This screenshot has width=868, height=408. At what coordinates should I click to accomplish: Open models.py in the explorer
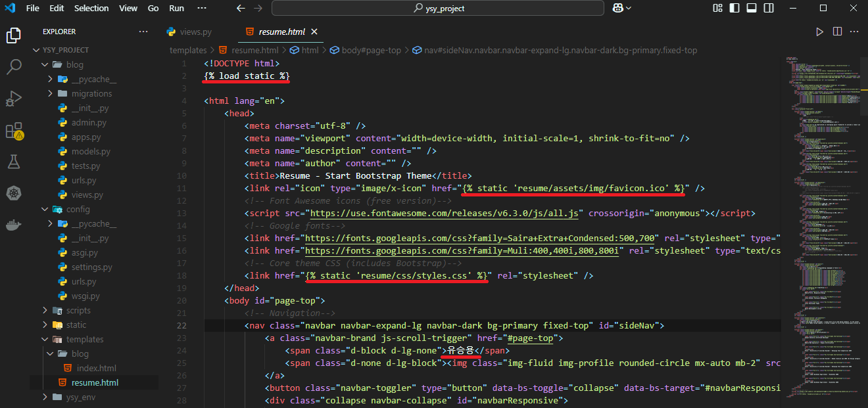click(x=91, y=151)
